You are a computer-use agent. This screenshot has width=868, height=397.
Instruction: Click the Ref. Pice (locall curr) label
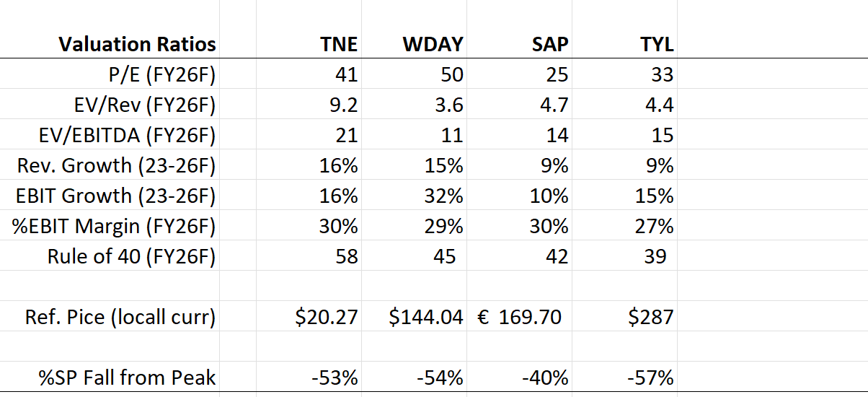(120, 317)
